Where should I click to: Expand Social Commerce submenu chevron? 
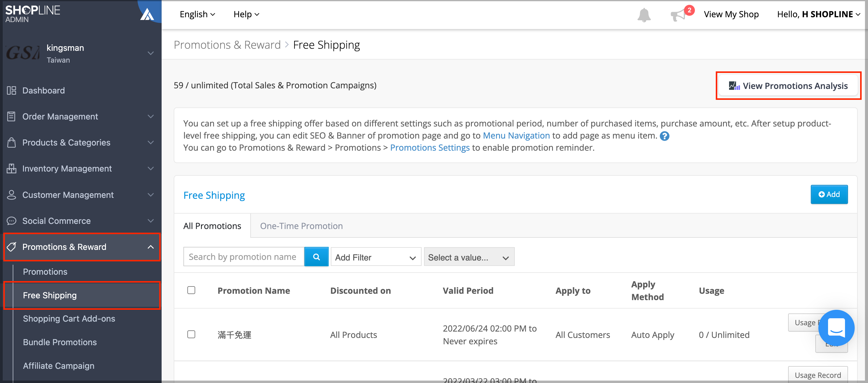151,221
